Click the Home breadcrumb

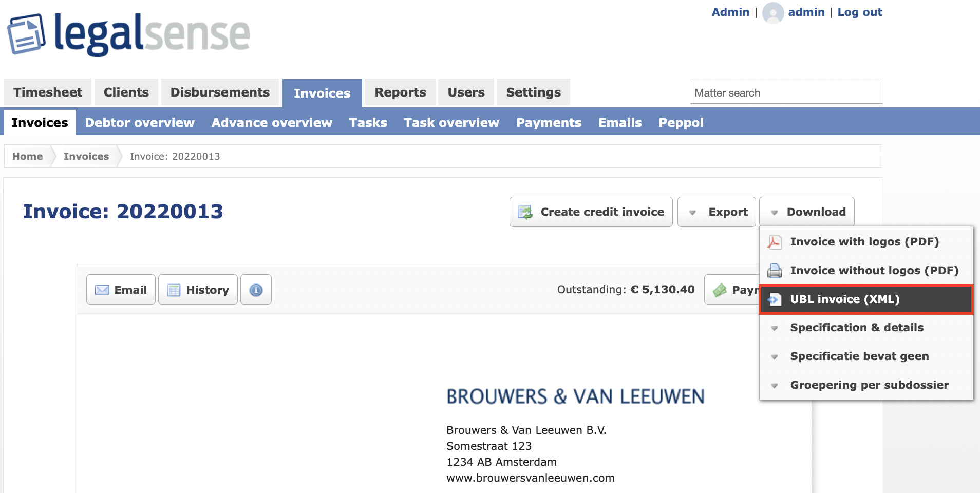[28, 156]
